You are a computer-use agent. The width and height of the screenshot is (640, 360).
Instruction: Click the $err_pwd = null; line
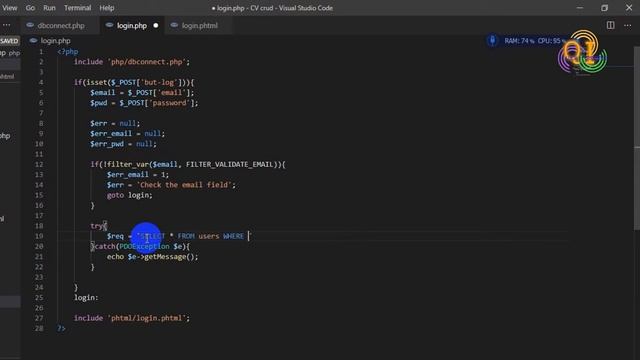(123, 144)
